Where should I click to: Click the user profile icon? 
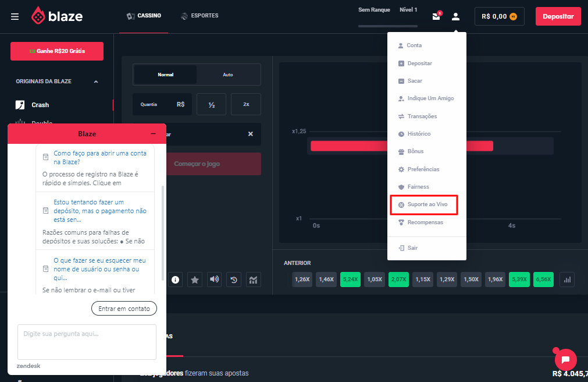[x=455, y=16]
